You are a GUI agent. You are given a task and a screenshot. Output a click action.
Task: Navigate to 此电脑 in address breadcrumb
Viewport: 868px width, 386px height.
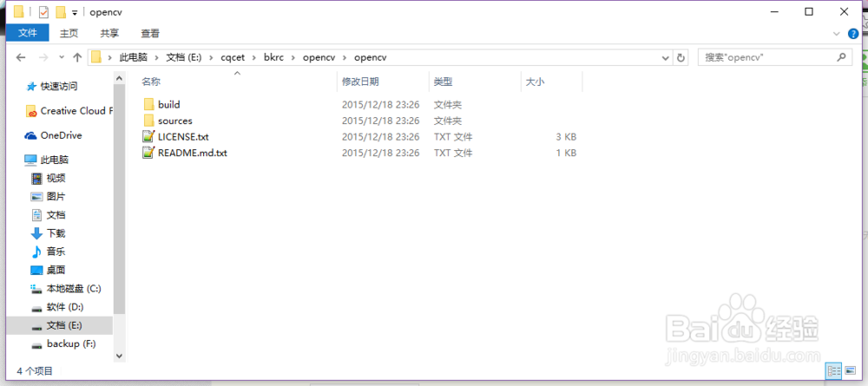click(133, 57)
